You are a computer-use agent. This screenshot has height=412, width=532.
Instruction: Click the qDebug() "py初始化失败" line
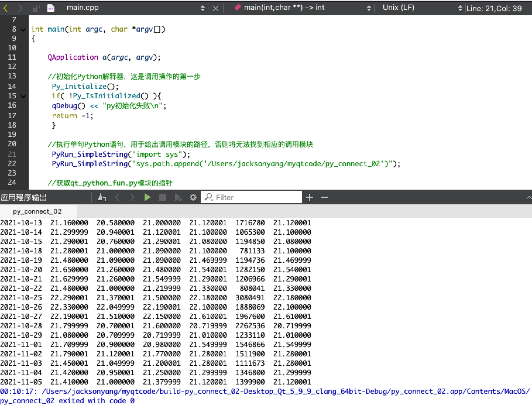tap(109, 106)
